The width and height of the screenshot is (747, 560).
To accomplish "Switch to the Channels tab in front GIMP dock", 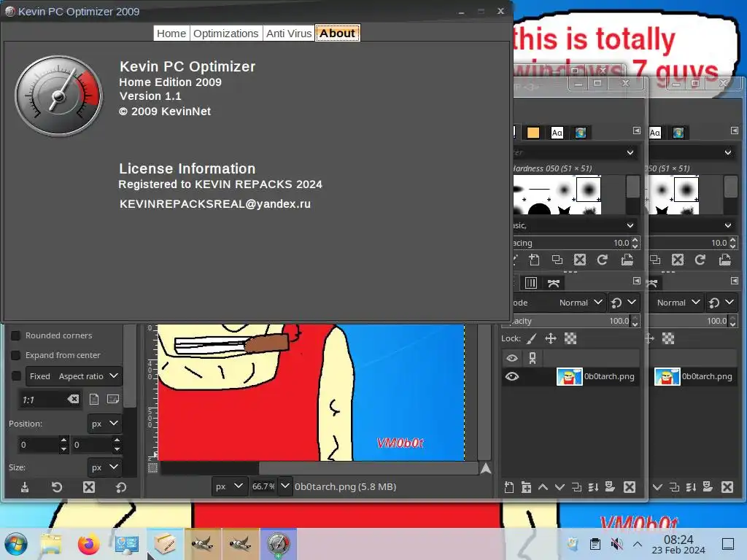I will coord(531,283).
